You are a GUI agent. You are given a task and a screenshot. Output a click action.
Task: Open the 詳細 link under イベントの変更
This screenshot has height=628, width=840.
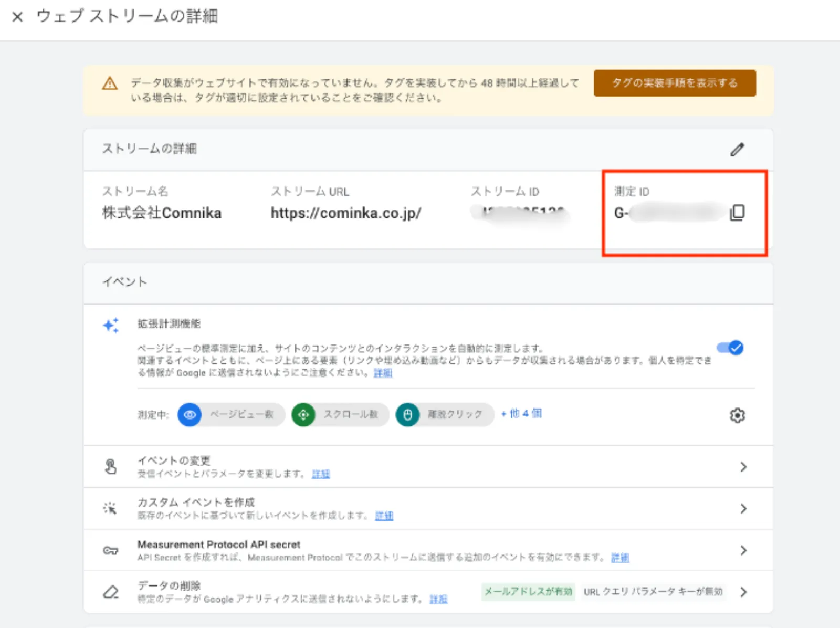pos(321,474)
